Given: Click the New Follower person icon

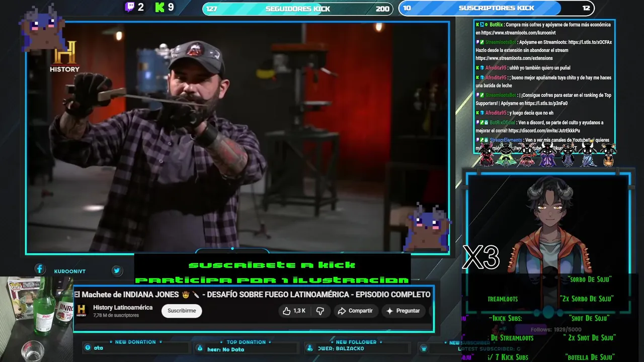Looking at the screenshot, I should click(310, 348).
